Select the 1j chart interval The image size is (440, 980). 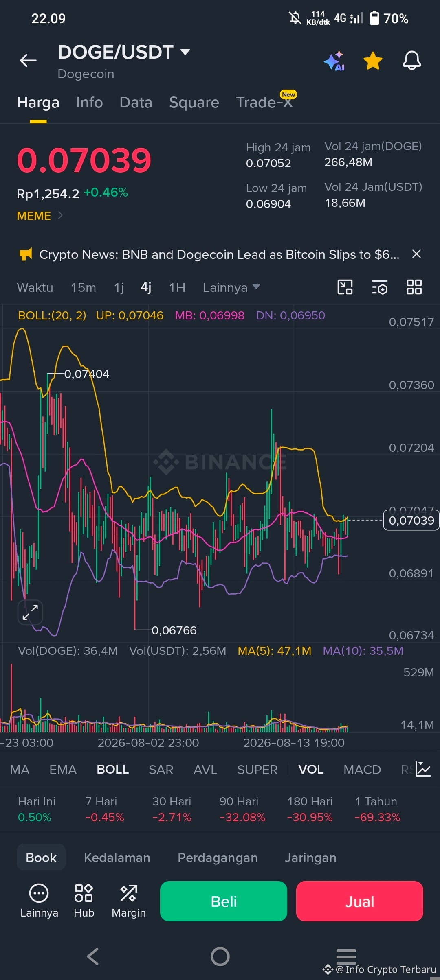[119, 287]
